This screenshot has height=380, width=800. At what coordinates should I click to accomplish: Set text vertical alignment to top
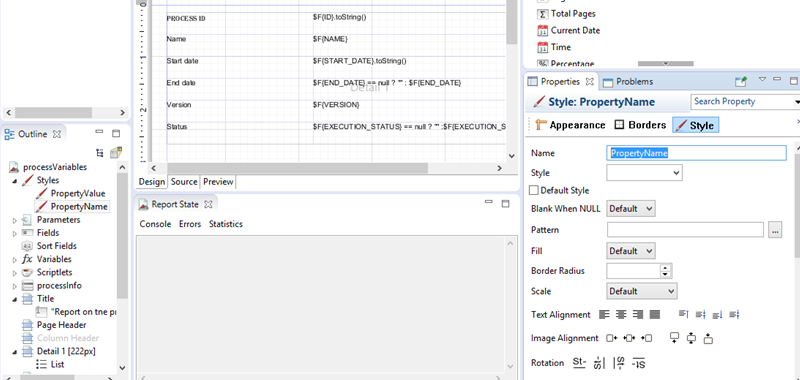click(684, 314)
